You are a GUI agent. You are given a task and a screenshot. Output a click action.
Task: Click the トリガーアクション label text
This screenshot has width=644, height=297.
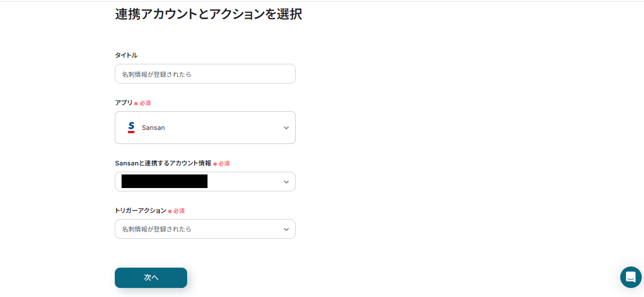(x=140, y=211)
